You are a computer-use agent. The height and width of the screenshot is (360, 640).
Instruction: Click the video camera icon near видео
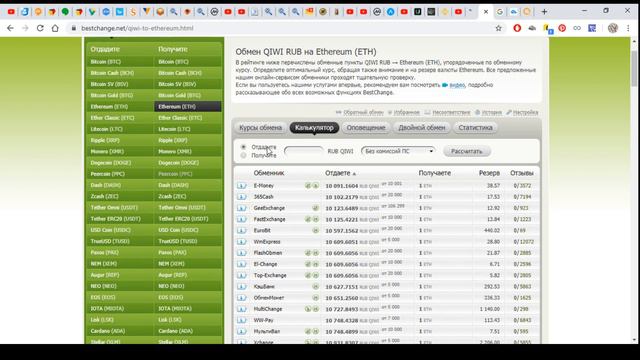click(x=445, y=85)
